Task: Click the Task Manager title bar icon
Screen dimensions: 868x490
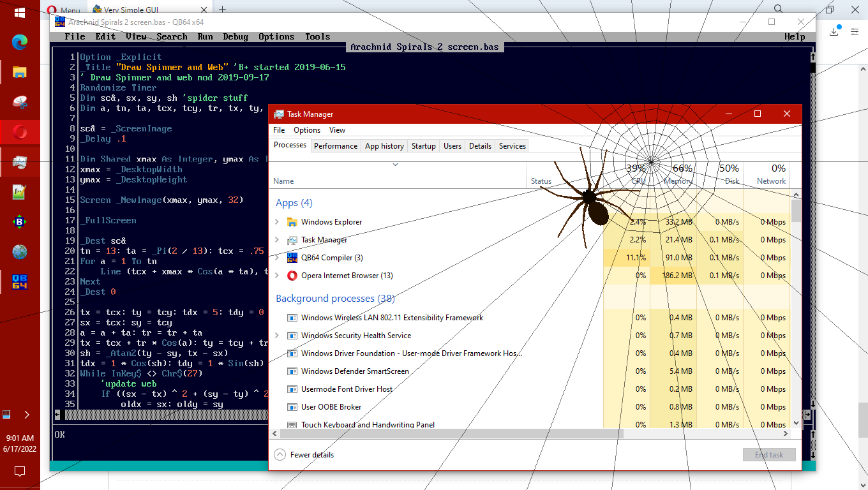Action: coord(279,114)
